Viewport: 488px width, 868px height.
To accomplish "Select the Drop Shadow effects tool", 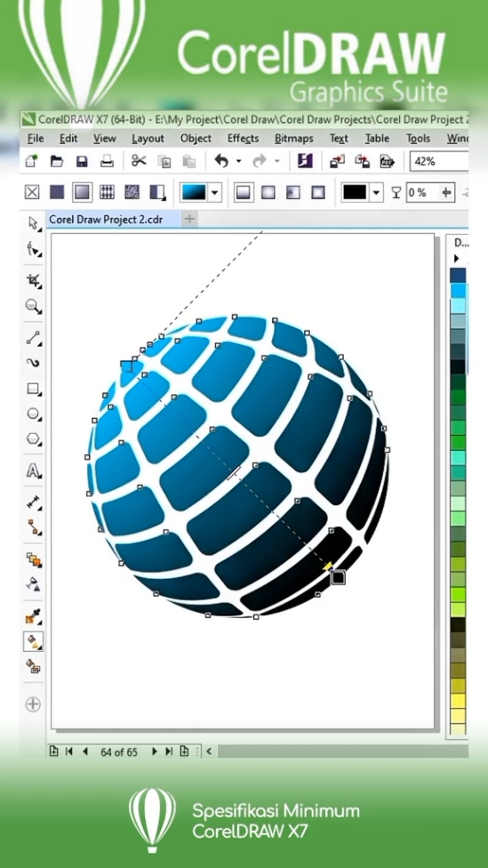I will pyautogui.click(x=34, y=559).
